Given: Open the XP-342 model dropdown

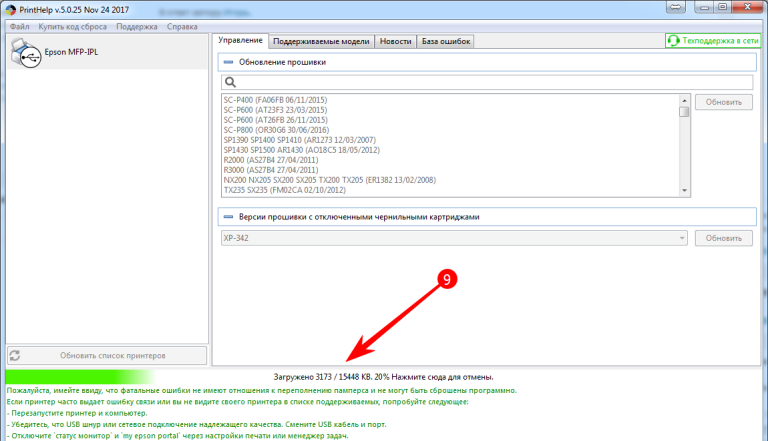Looking at the screenshot, I should tap(682, 238).
